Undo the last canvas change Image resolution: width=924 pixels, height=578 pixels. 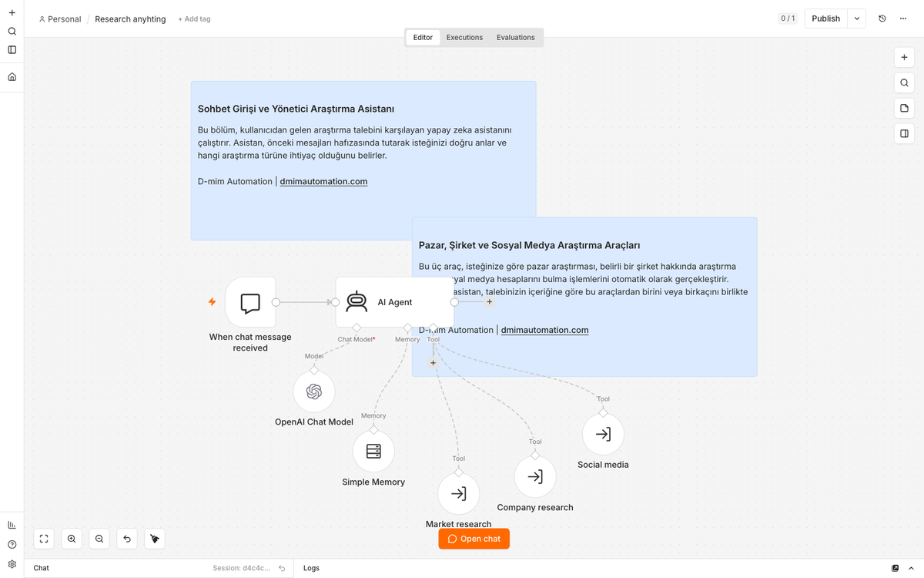coord(127,539)
